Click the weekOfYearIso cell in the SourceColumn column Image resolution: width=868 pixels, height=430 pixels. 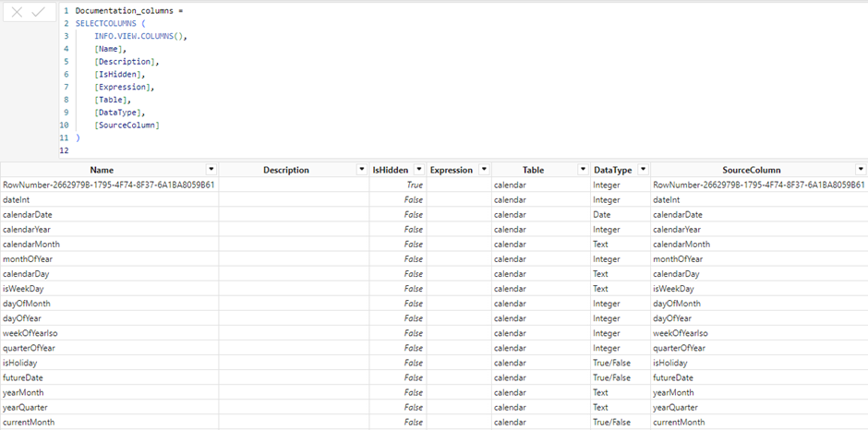point(680,333)
